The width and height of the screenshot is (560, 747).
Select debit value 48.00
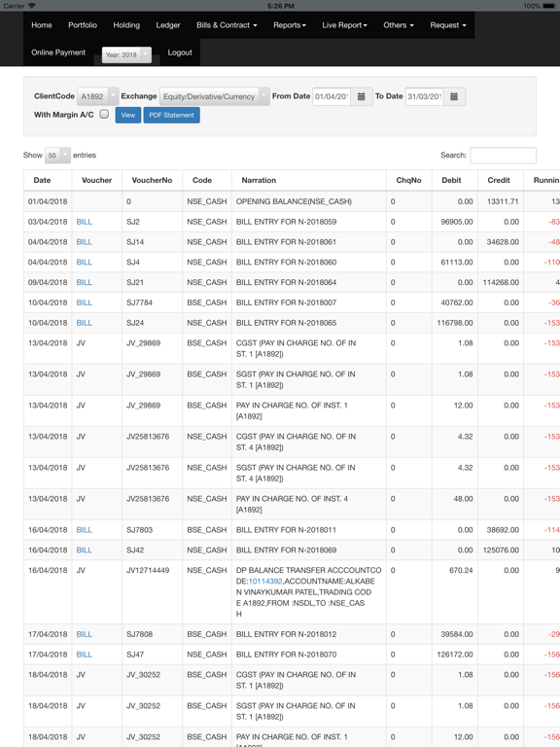[463, 499]
